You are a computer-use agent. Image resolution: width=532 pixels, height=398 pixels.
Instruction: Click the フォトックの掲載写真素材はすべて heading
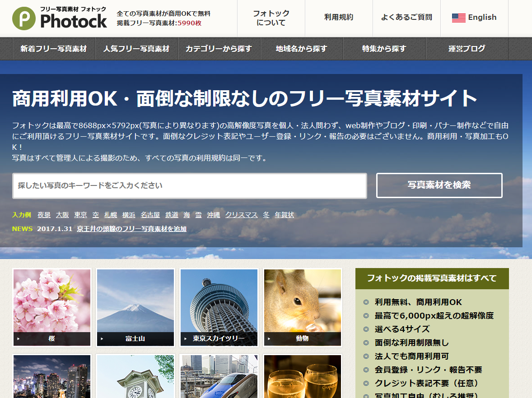(432, 278)
